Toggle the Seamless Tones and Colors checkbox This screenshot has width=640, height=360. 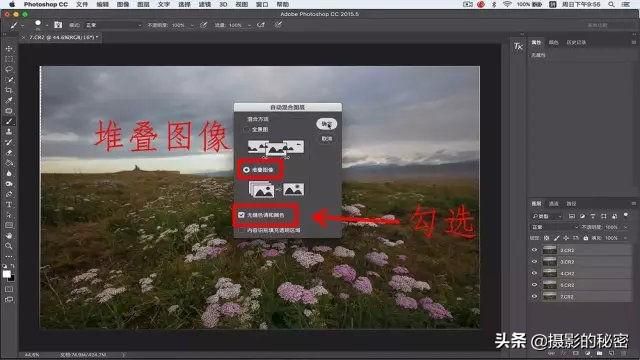(241, 215)
